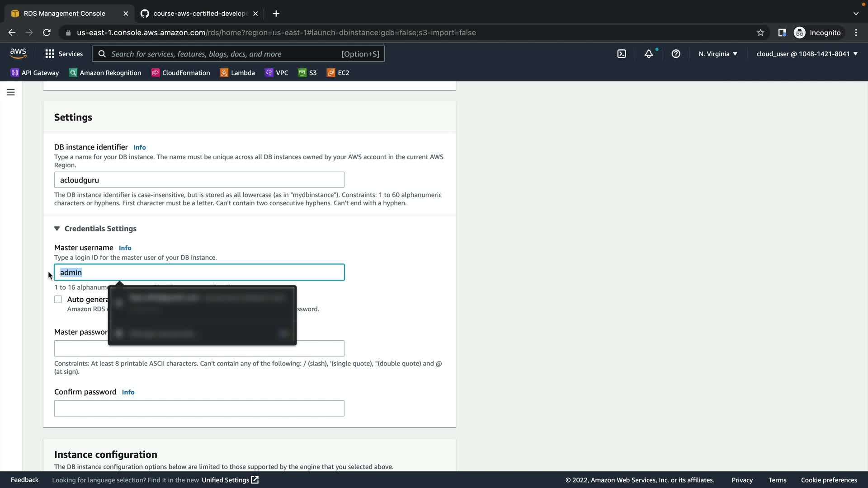Screen dimensions: 868x488
Task: Open Lambda bookmark shortcut
Action: coord(237,73)
